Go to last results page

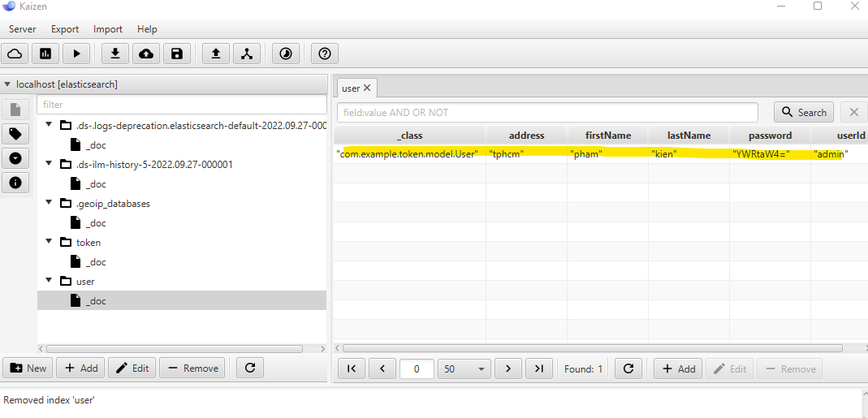[539, 368]
